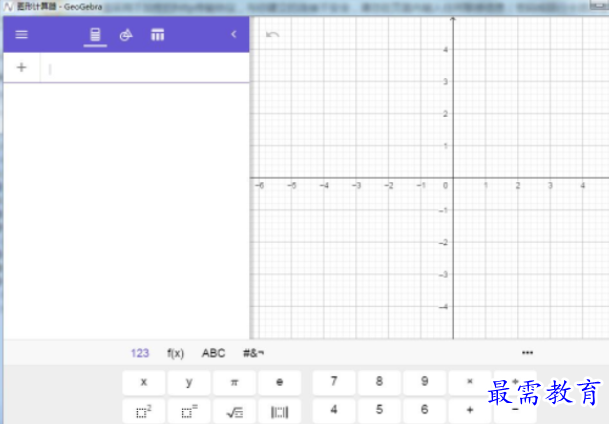The width and height of the screenshot is (609, 424).
Task: Click the undo arrow in graph view
Action: 273,35
